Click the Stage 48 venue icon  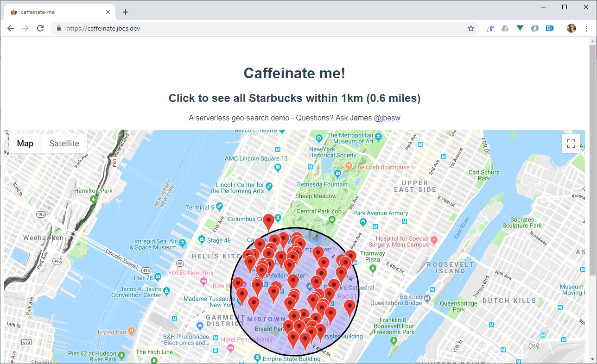201,239
